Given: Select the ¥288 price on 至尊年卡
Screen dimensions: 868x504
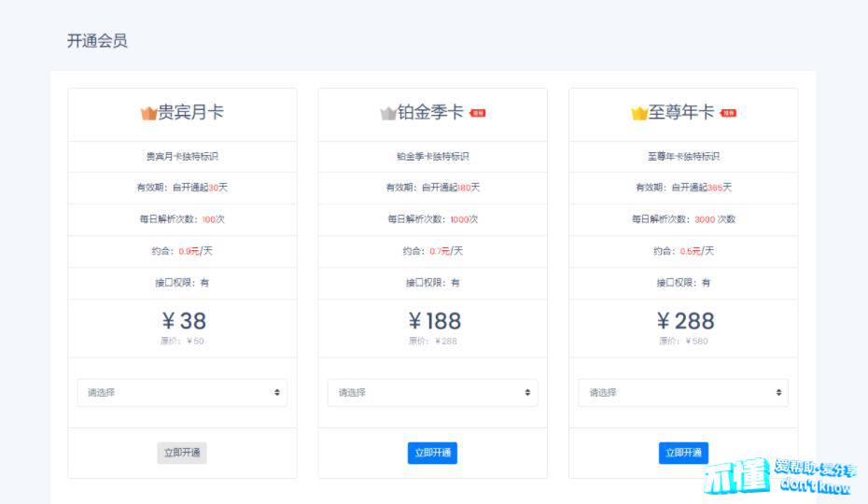Looking at the screenshot, I should coord(684,321).
